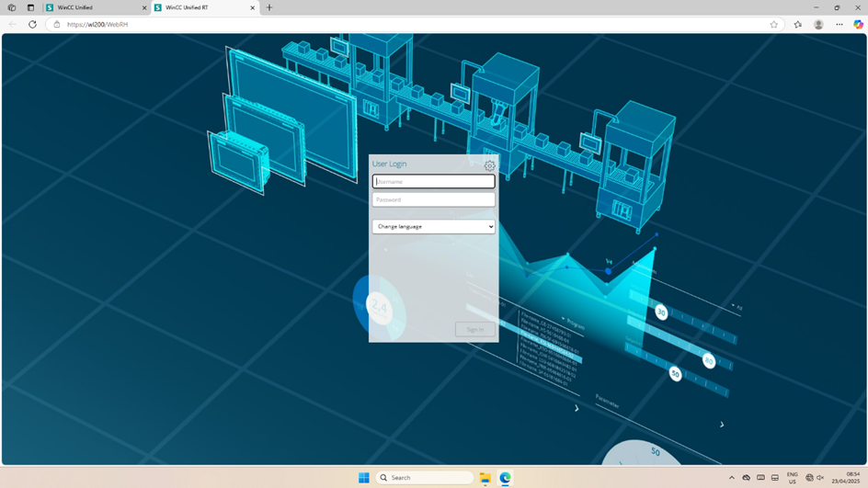This screenshot has height=488, width=868.
Task: Click the browser address bar URL
Action: tap(97, 25)
